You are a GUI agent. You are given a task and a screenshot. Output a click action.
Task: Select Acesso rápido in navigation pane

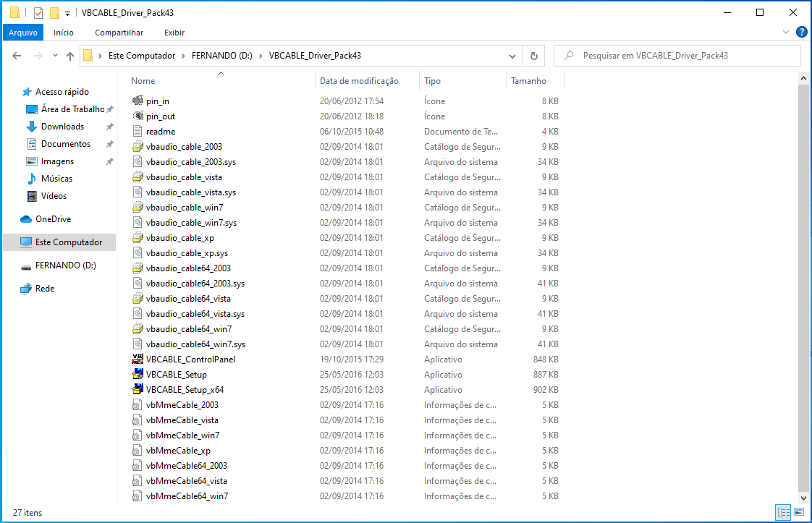click(x=62, y=92)
